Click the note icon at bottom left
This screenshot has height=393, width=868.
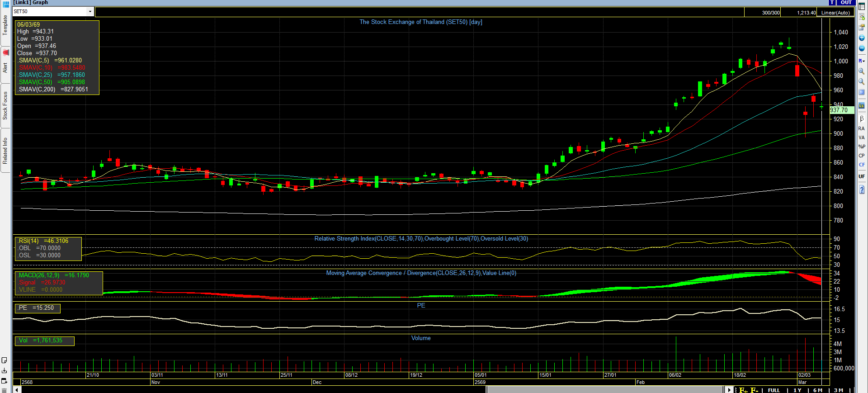4,360
